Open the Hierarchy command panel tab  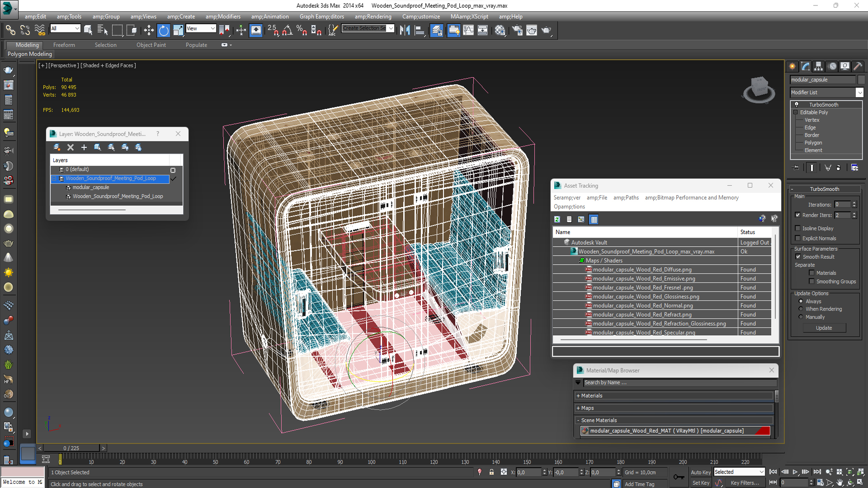[818, 66]
